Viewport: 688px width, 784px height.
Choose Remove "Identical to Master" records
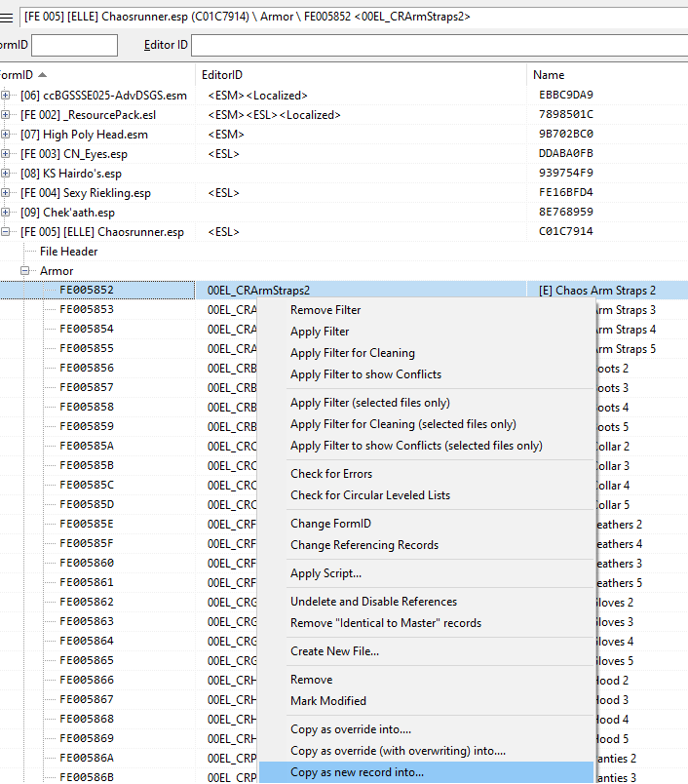click(x=386, y=623)
